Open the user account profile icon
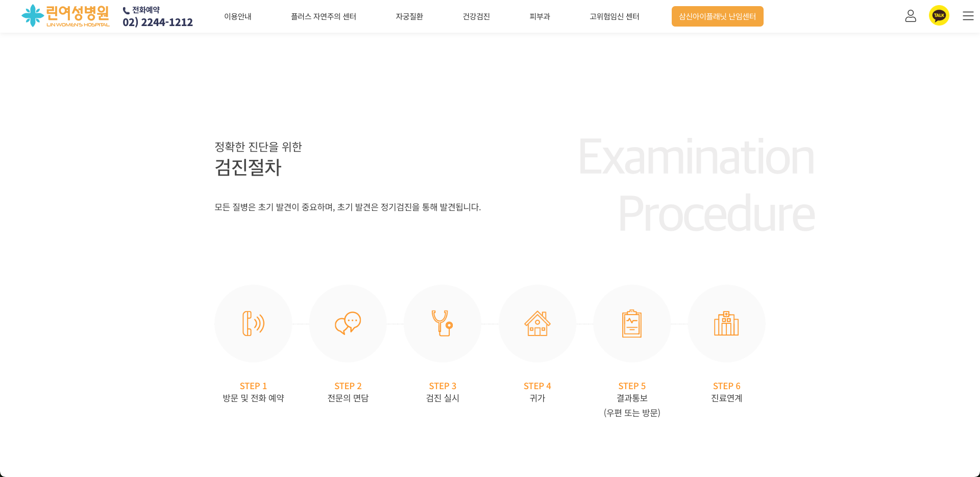Screen dimensions: 980x477 coord(911,16)
